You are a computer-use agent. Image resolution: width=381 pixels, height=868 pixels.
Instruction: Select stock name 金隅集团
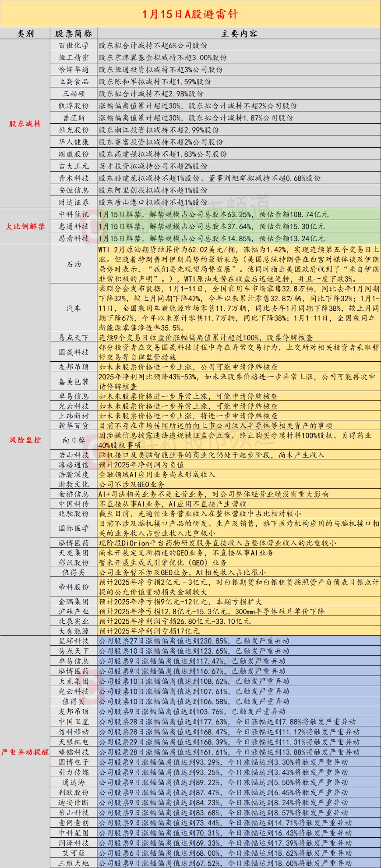[74, 602]
